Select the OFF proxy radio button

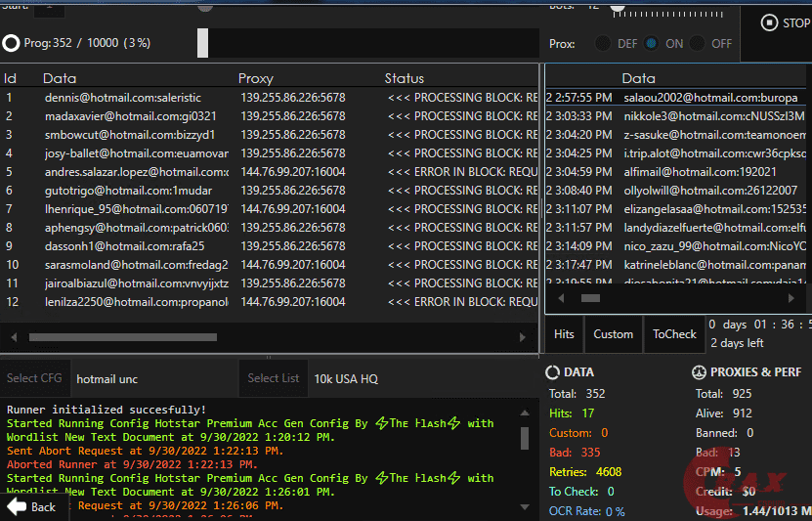(x=698, y=43)
